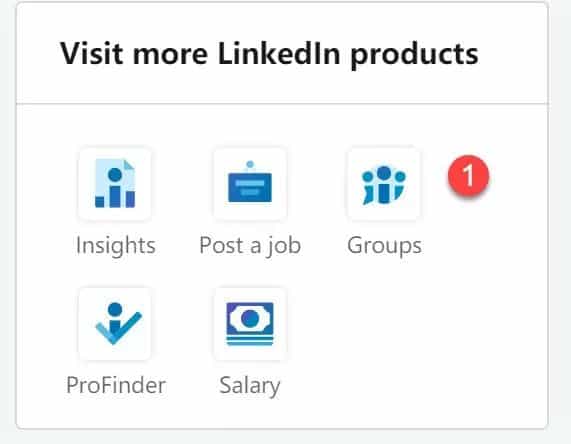Click the Post a job briefcase sign icon

point(250,184)
